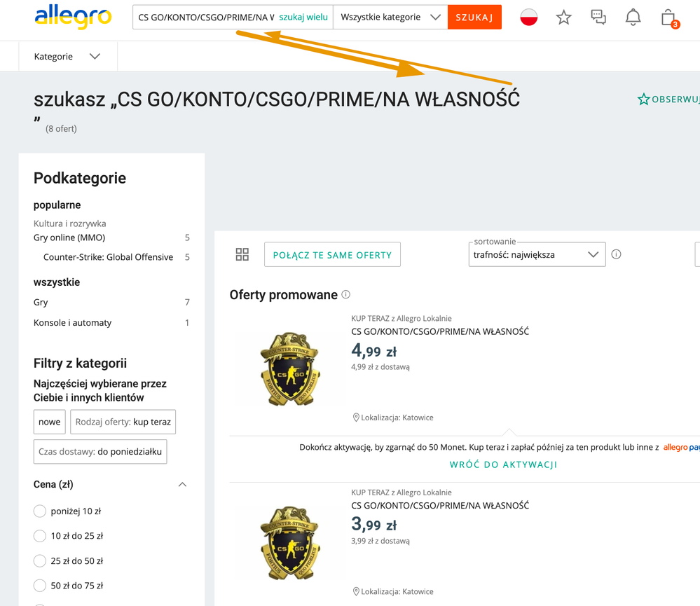The height and width of the screenshot is (606, 700).
Task: Show sorting info icon
Action: click(617, 254)
